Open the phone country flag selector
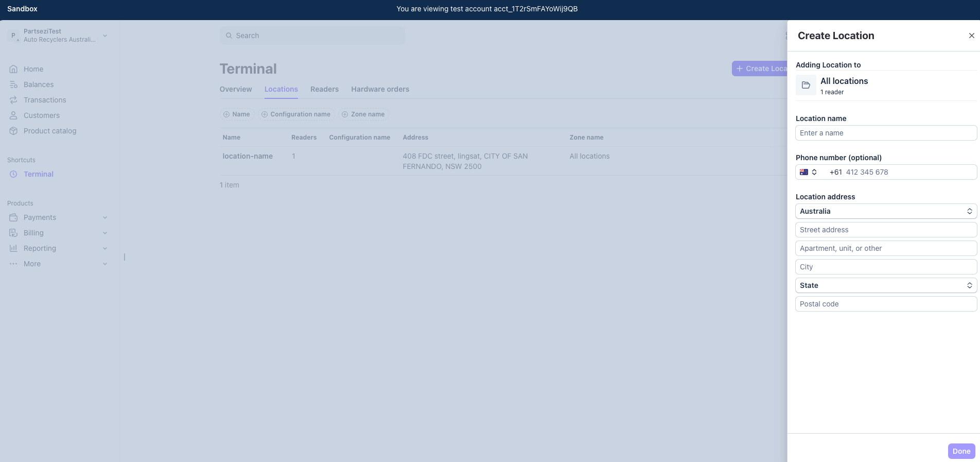The width and height of the screenshot is (980, 462). 808,172
